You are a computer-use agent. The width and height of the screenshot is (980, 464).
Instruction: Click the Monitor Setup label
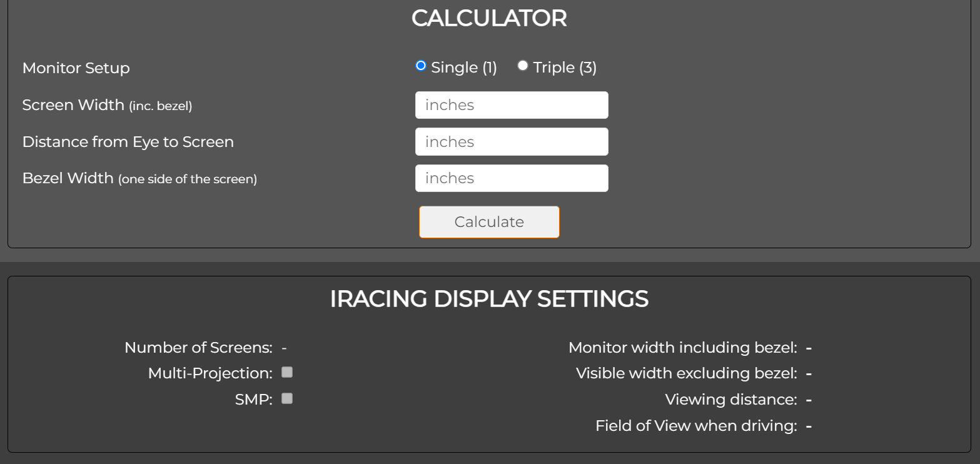pos(76,68)
